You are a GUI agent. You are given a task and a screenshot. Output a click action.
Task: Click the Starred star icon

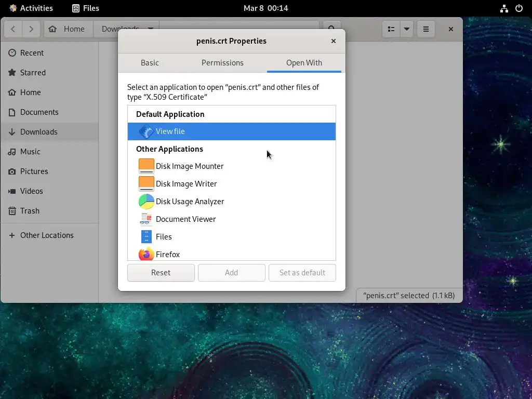point(12,72)
